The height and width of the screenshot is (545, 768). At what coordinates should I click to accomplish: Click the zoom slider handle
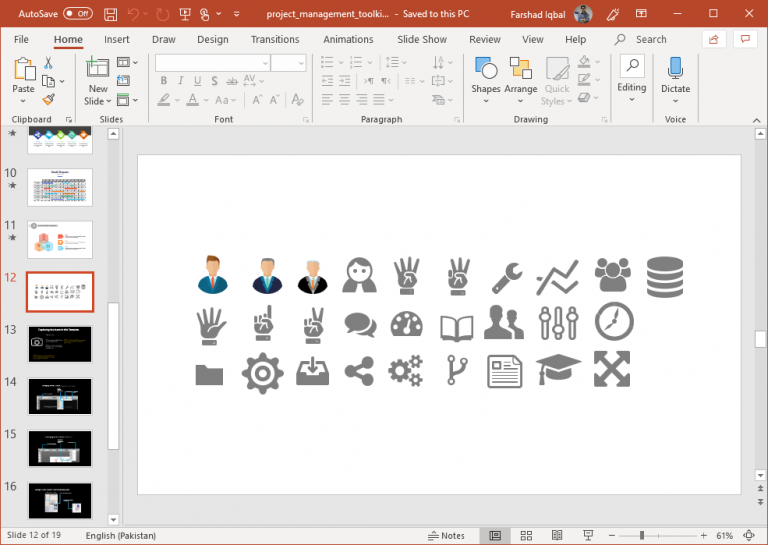point(642,536)
